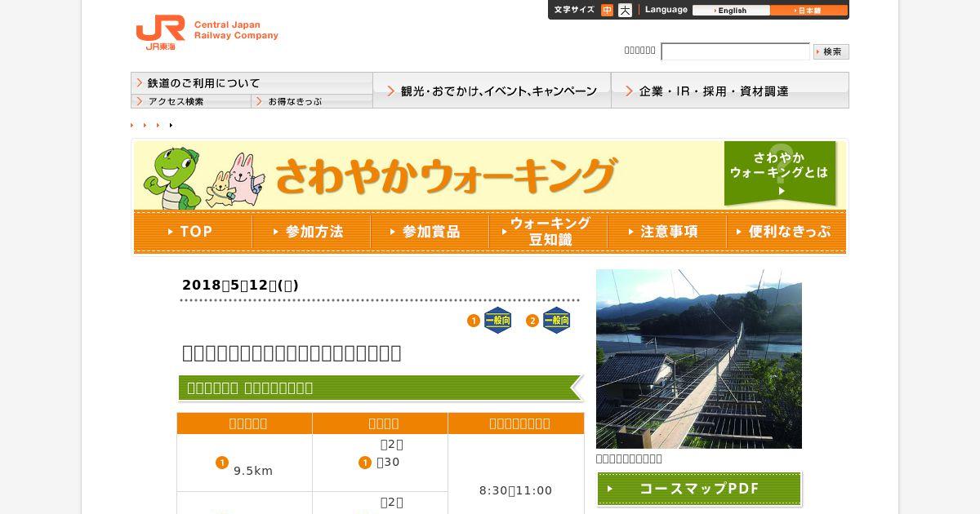
Task: Click the 検索 search button
Action: click(831, 51)
